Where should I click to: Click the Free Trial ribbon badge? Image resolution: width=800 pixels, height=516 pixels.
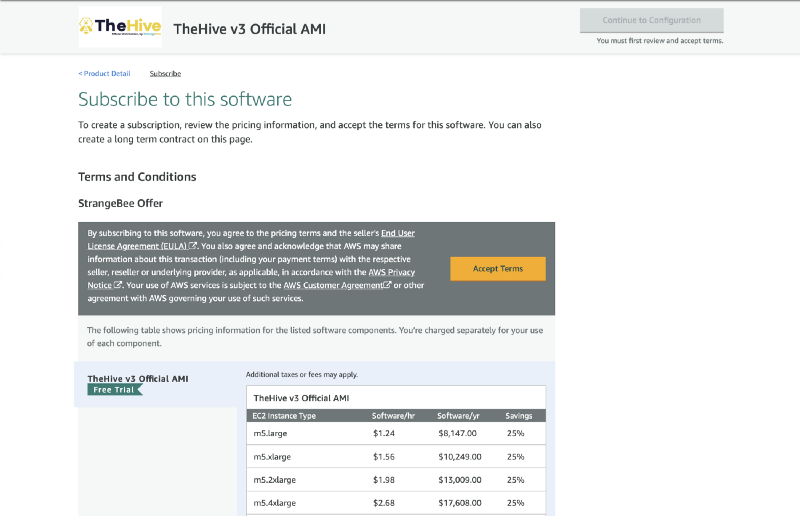pyautogui.click(x=115, y=390)
